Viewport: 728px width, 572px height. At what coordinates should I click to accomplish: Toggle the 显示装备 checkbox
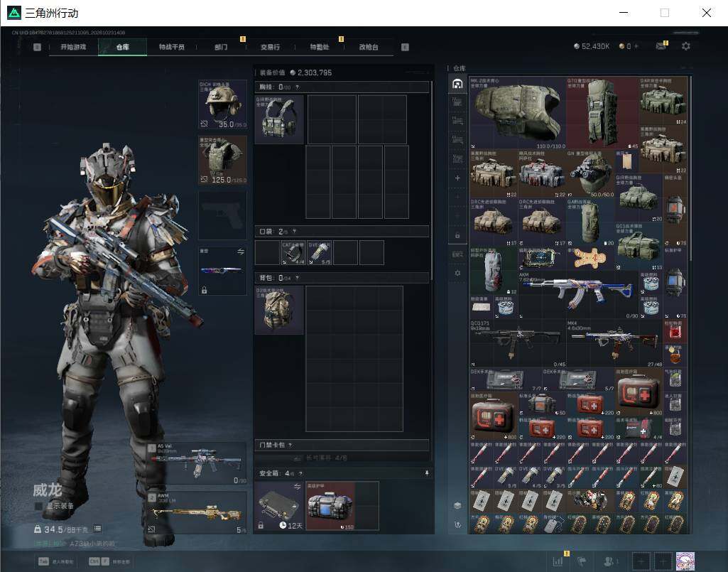click(38, 506)
